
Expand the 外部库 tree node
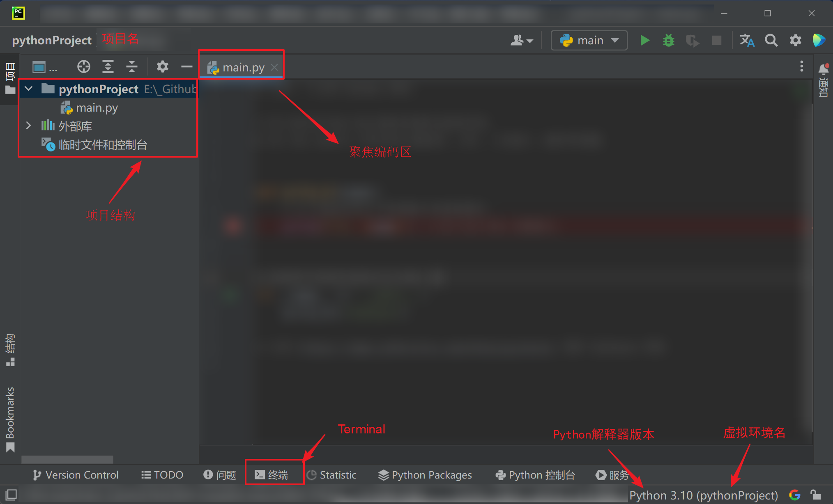pyautogui.click(x=28, y=126)
